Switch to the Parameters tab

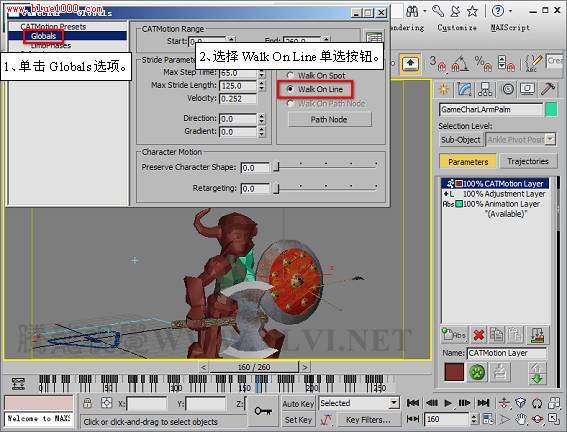tap(468, 162)
